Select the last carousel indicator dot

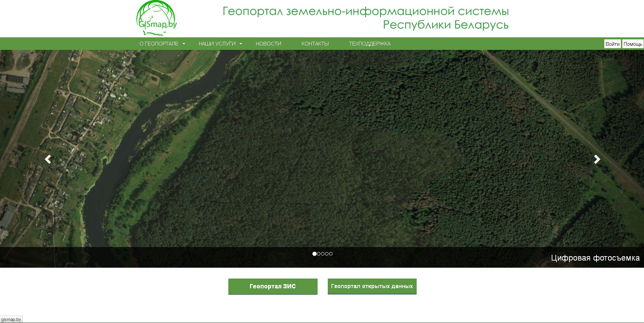(x=331, y=254)
